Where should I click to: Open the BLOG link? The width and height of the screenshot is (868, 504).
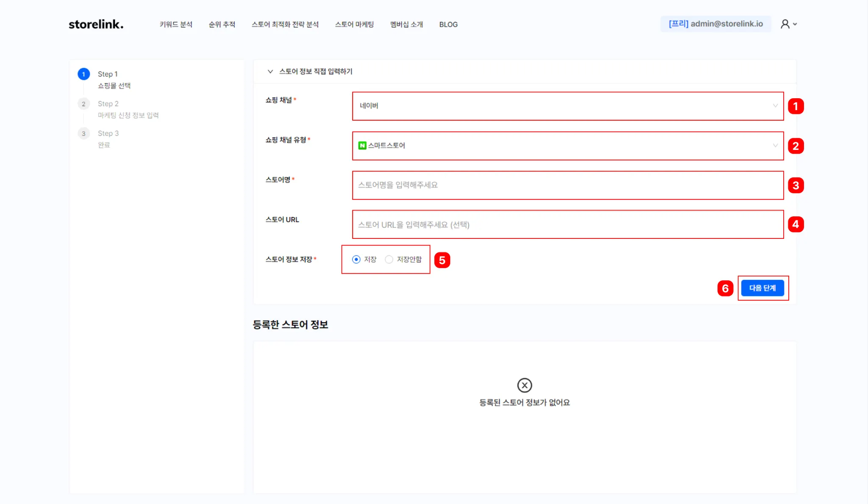point(448,25)
